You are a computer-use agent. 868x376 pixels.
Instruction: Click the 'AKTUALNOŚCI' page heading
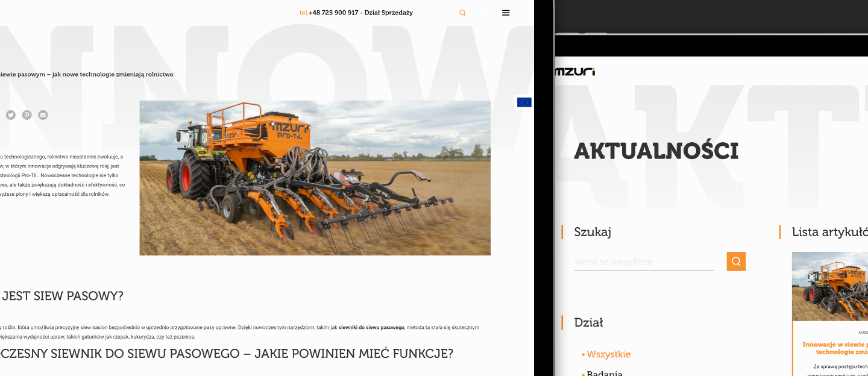point(656,151)
